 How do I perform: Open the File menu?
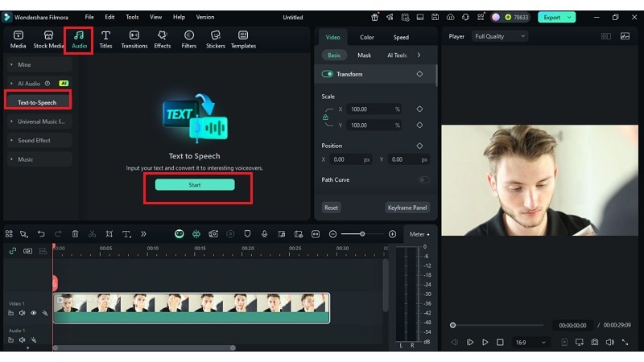[89, 17]
